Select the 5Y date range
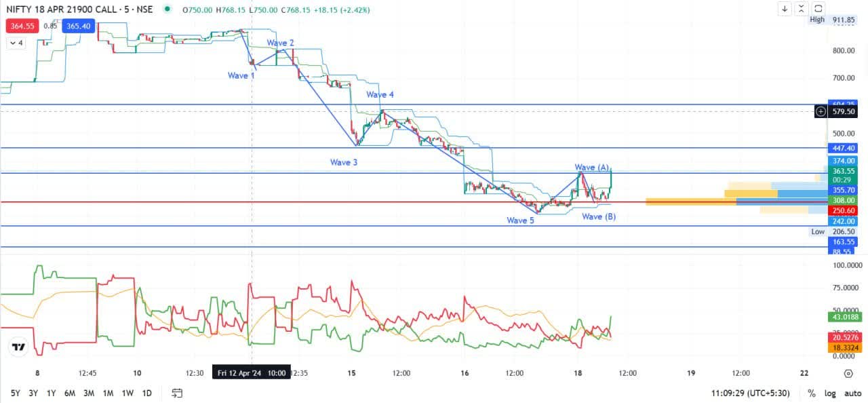This screenshot has height=403, width=868. 15,393
